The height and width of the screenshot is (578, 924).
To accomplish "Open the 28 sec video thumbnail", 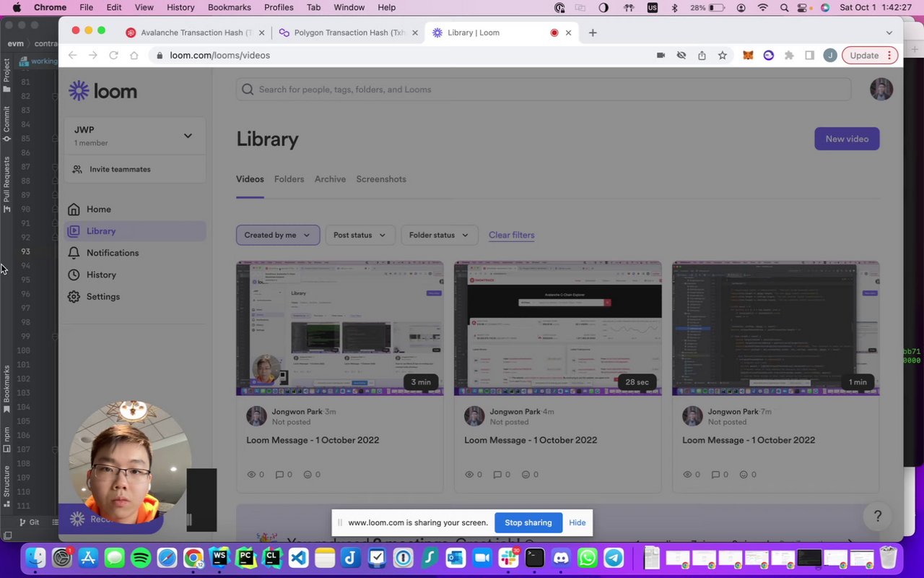I will coord(558,329).
